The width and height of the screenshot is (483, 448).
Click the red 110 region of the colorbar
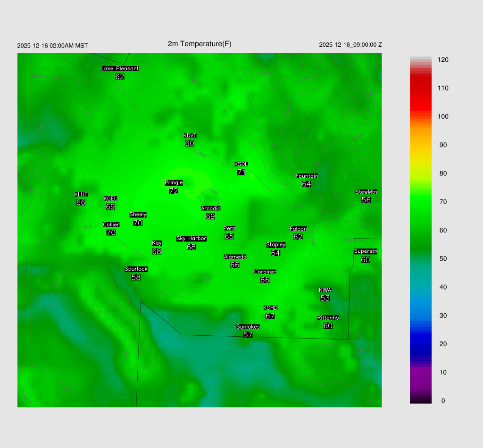pos(421,88)
